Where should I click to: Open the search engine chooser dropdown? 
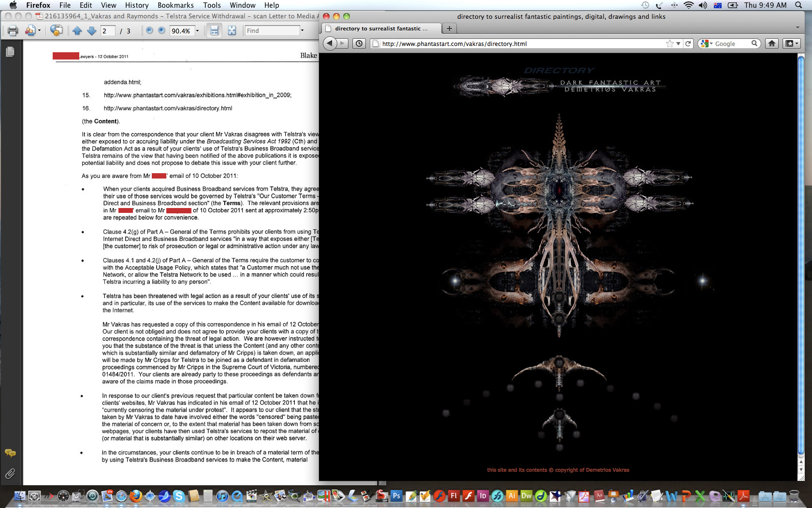point(707,44)
